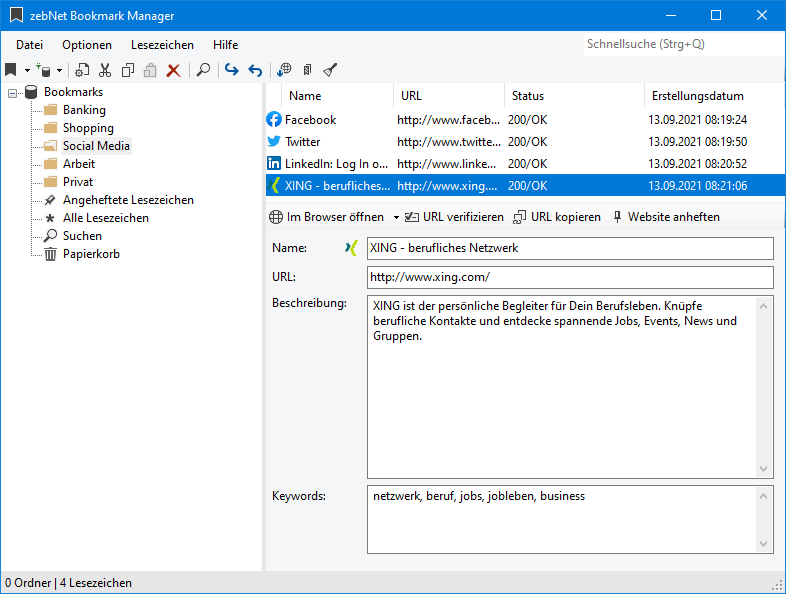Click the properties gear document icon

coord(82,70)
